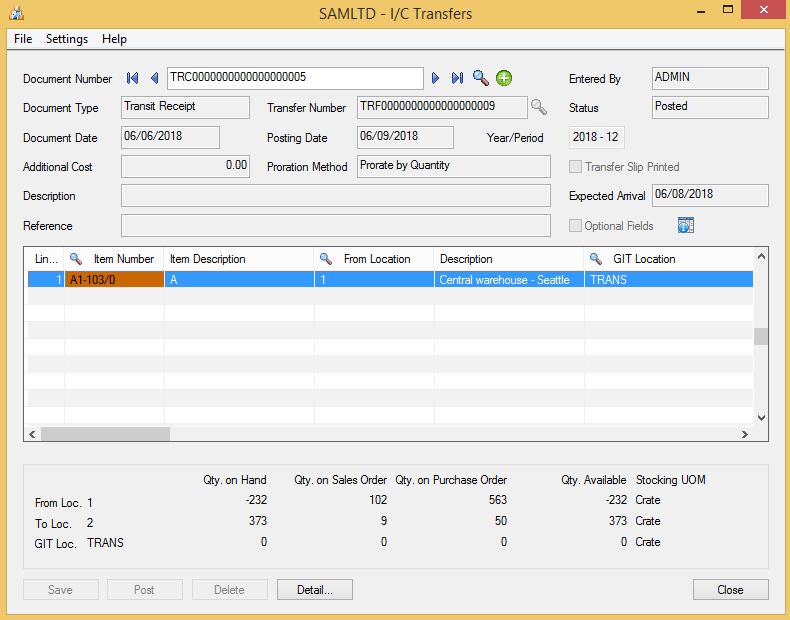Go to last document record arrow
This screenshot has width=790, height=620.
[457, 78]
